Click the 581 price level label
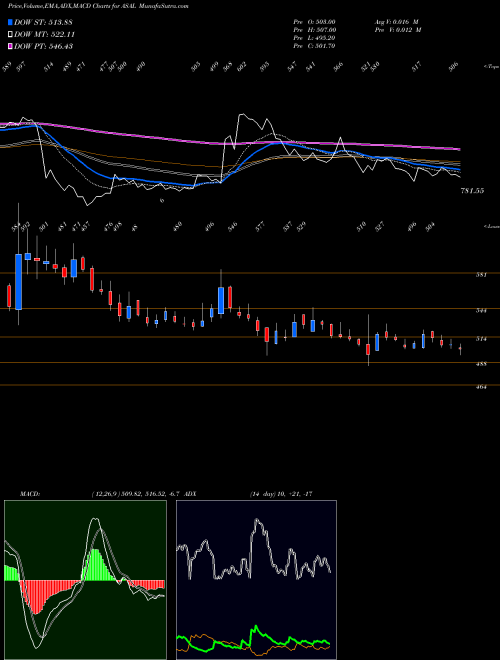500x660 pixels. [x=481, y=275]
